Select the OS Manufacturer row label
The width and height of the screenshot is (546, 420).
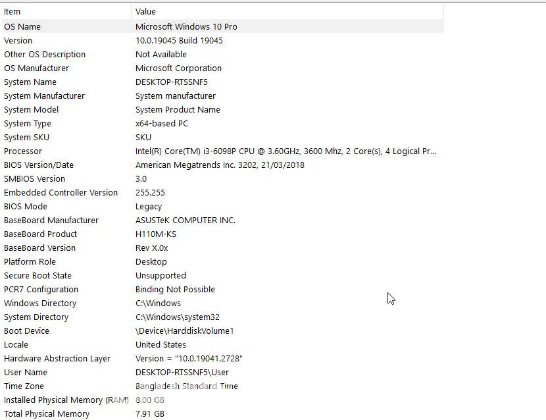click(36, 68)
